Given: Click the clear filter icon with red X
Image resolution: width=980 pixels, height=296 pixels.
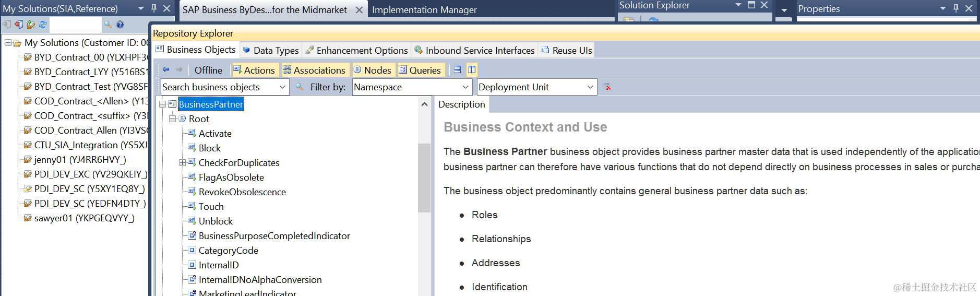Looking at the screenshot, I should coord(606,87).
